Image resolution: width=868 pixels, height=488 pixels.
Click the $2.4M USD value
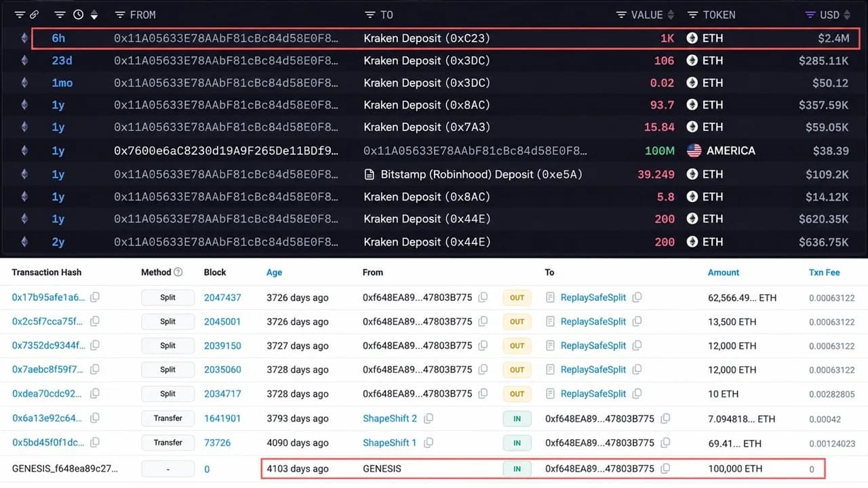click(833, 39)
